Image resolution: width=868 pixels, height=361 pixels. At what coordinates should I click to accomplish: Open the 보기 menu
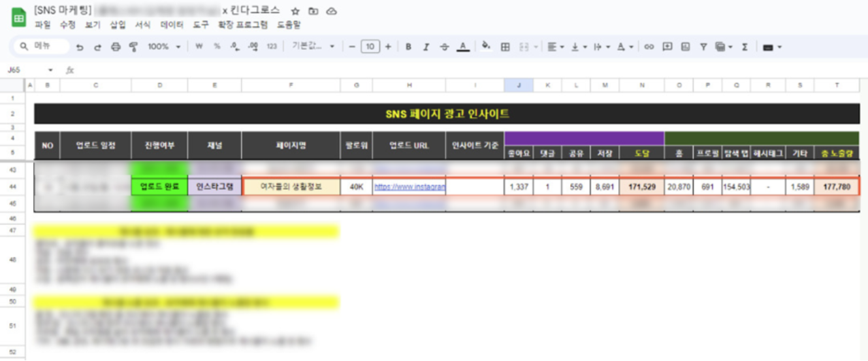[x=93, y=25]
